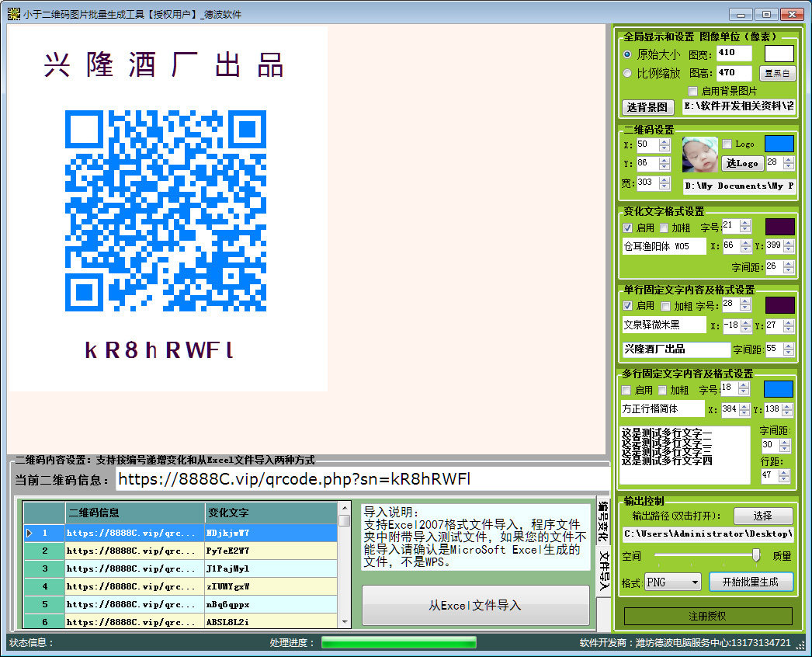Image resolution: width=812 pixels, height=657 pixels.
Task: Click the dark purple 单行固定文字 color swatch
Action: [x=780, y=305]
